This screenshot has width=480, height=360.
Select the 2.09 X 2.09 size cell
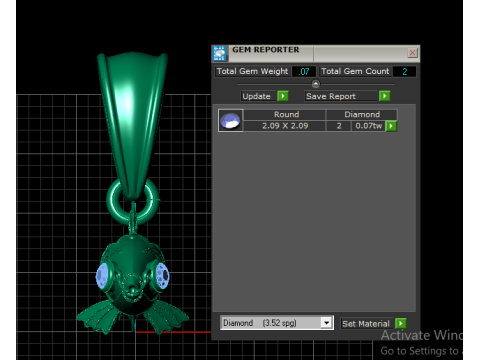285,126
